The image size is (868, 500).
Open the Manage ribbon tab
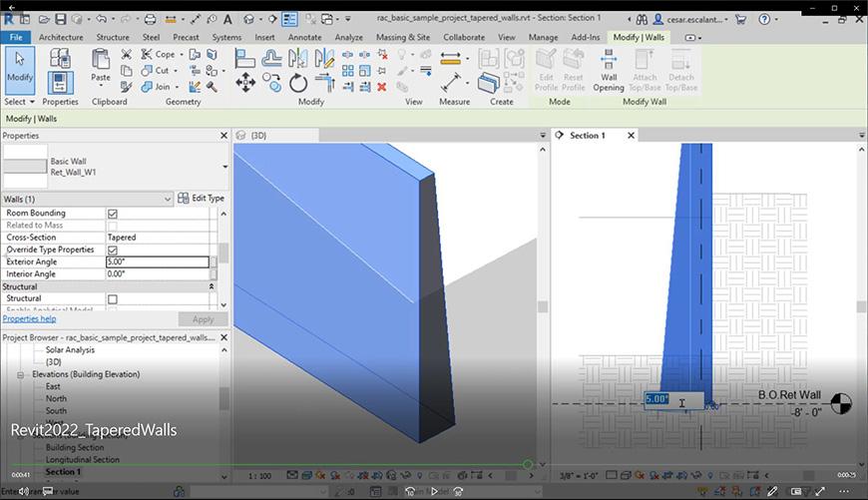pos(543,37)
